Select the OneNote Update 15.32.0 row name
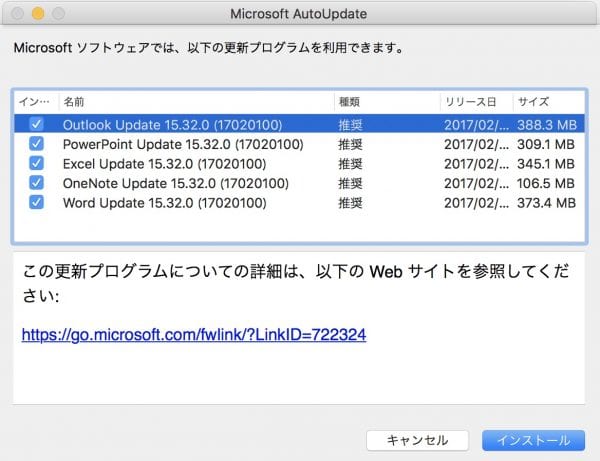This screenshot has width=600, height=461. coord(176,184)
